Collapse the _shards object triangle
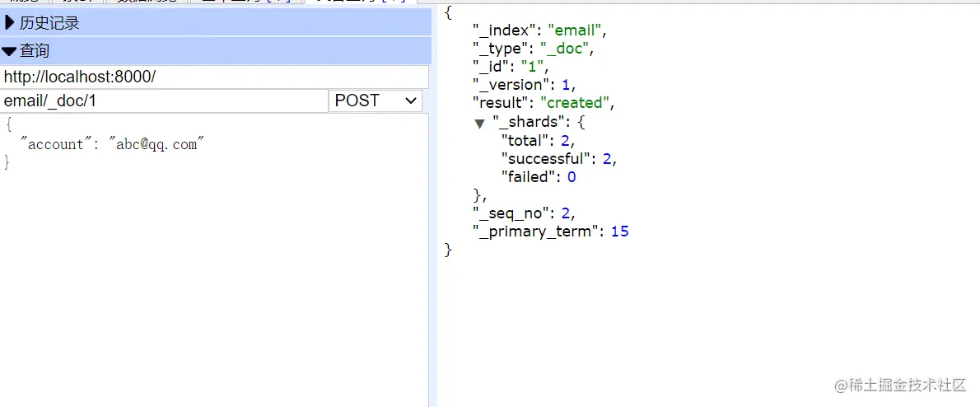The height and width of the screenshot is (407, 980). coord(479,123)
